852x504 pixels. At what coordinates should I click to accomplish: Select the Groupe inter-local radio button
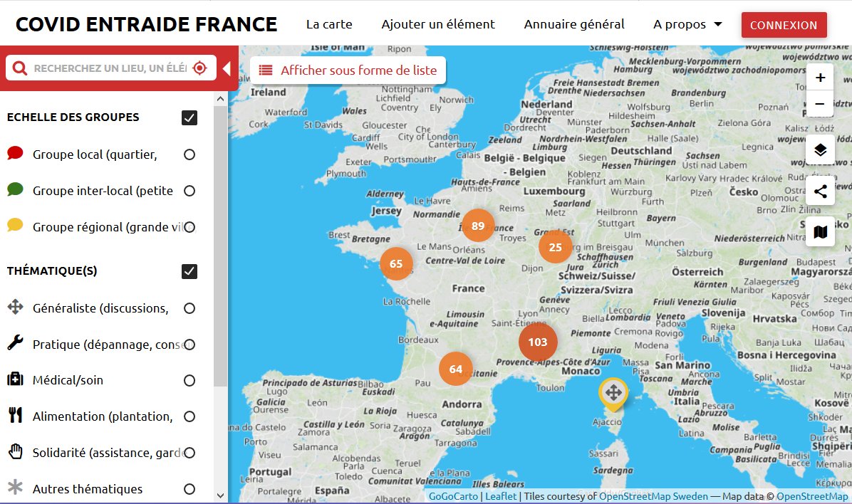(x=189, y=191)
